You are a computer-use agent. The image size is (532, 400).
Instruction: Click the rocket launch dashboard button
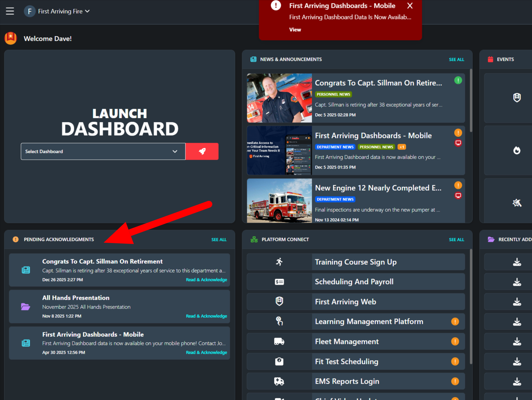(x=202, y=151)
